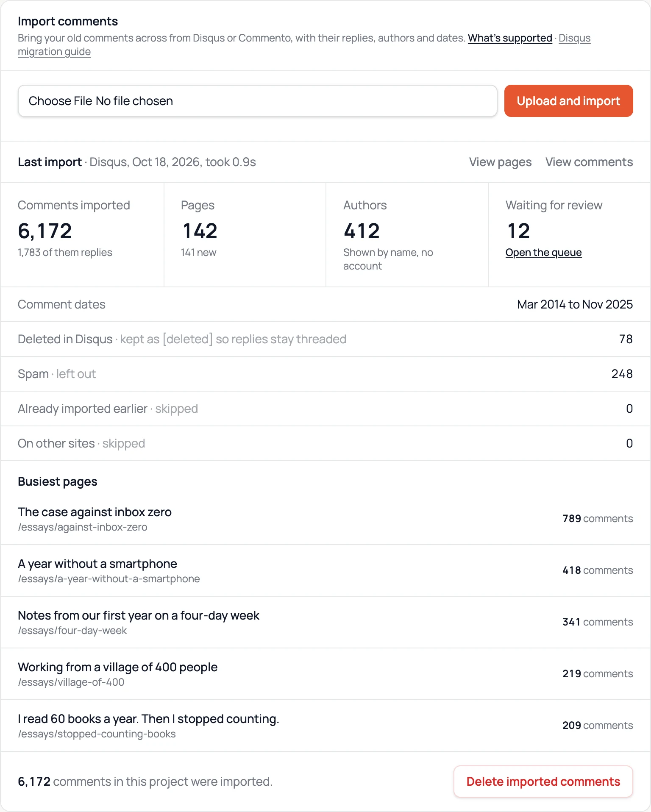Click the "141 new" pages note
The height and width of the screenshot is (812, 651).
click(198, 253)
